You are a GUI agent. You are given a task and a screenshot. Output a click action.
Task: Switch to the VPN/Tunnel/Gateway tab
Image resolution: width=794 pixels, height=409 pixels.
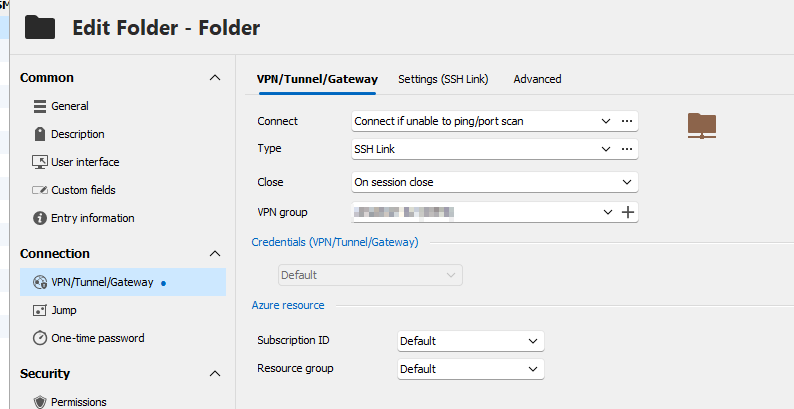(317, 79)
